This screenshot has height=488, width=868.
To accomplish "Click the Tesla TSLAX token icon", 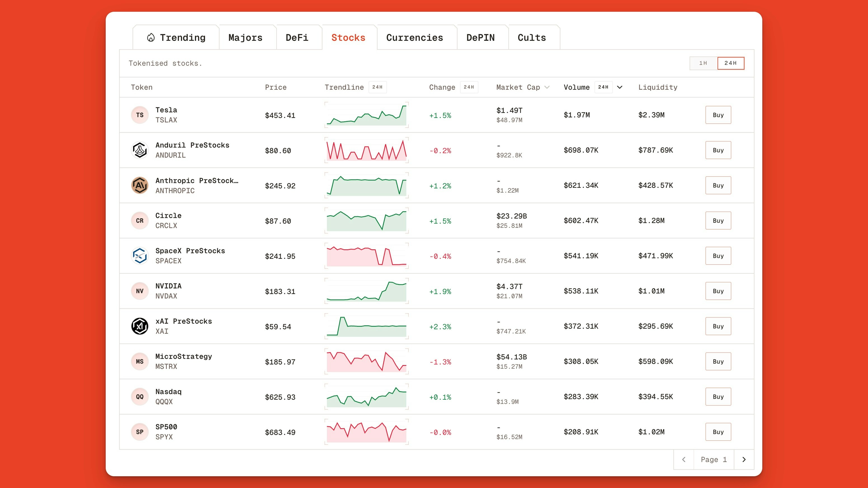I will point(140,115).
